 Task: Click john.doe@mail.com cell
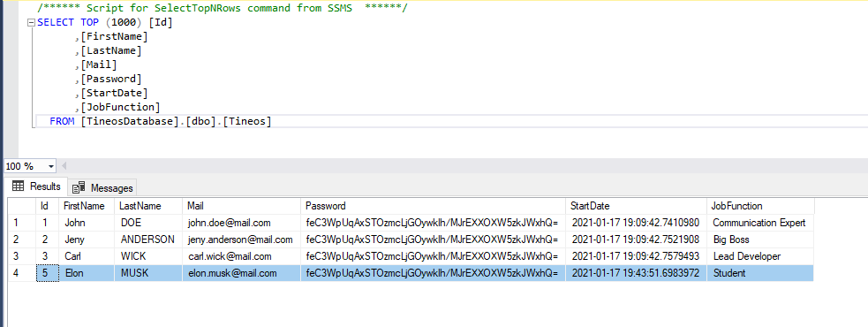tap(242, 223)
